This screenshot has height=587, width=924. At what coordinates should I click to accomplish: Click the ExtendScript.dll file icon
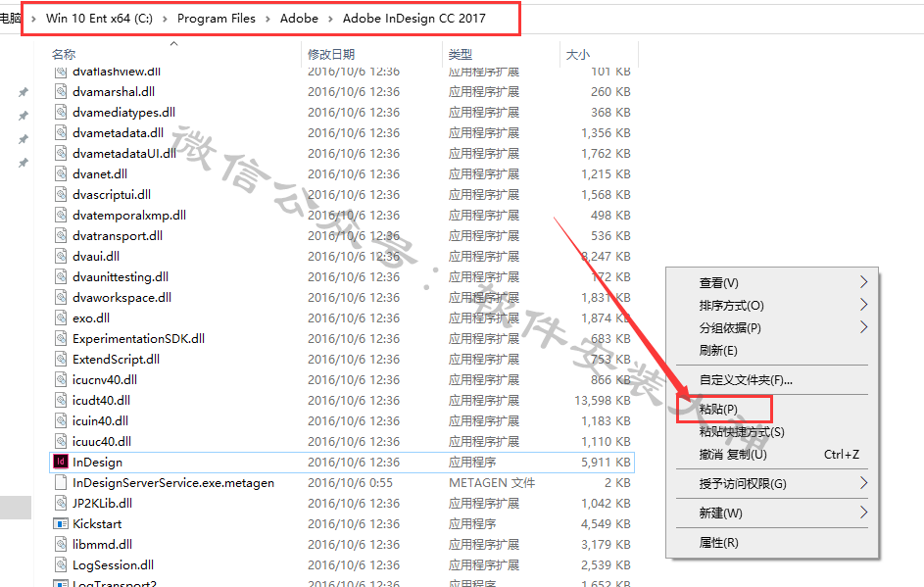(x=60, y=360)
